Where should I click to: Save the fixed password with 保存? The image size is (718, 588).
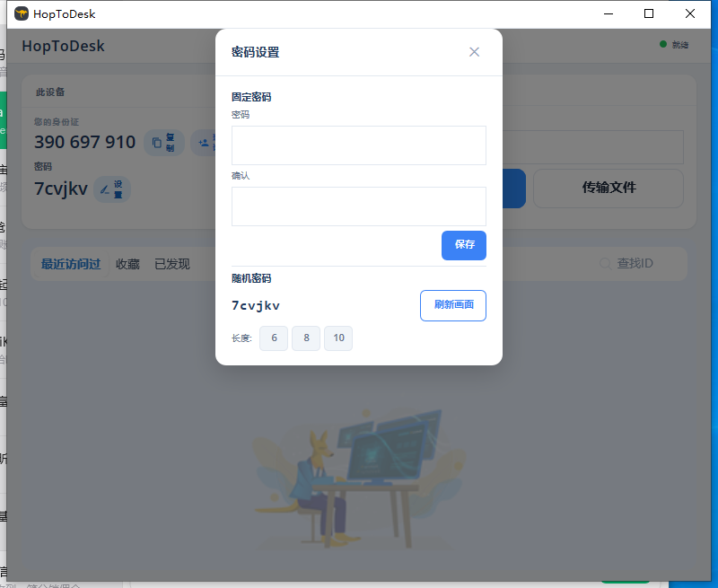pyautogui.click(x=463, y=245)
